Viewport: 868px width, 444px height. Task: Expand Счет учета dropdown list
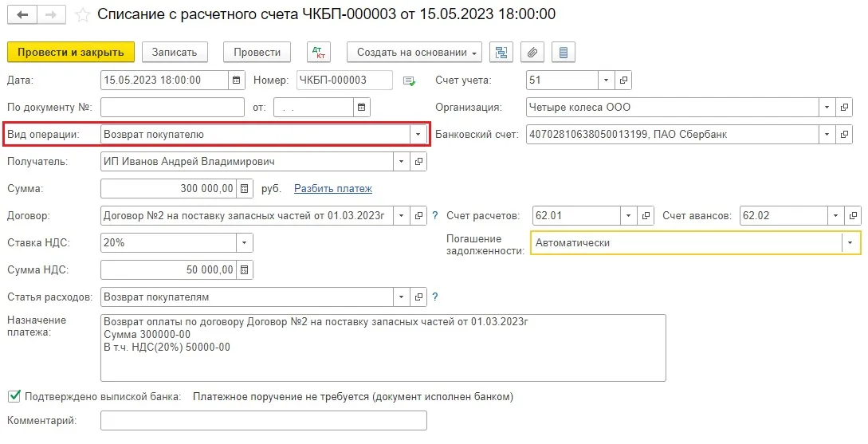point(606,80)
